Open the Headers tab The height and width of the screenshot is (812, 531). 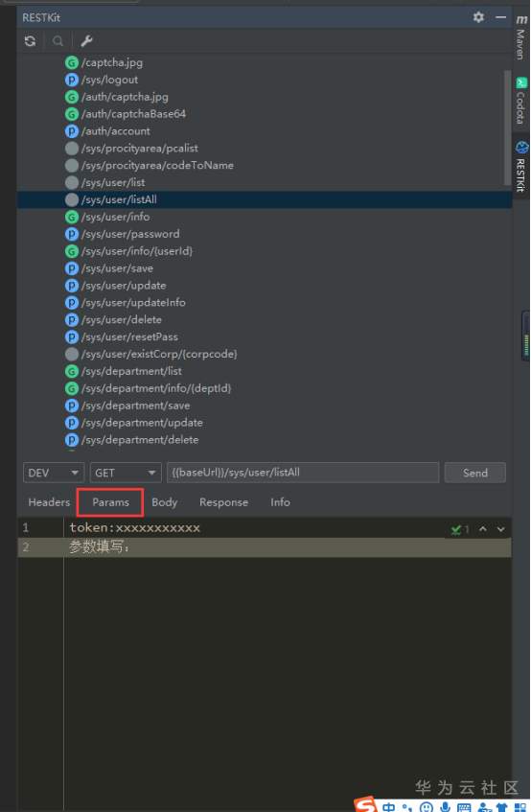pyautogui.click(x=49, y=502)
